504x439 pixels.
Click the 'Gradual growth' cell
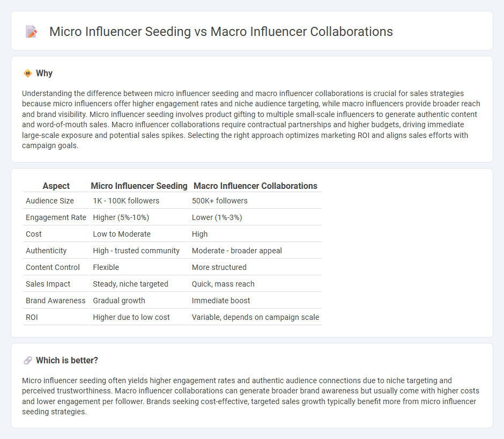[119, 301]
